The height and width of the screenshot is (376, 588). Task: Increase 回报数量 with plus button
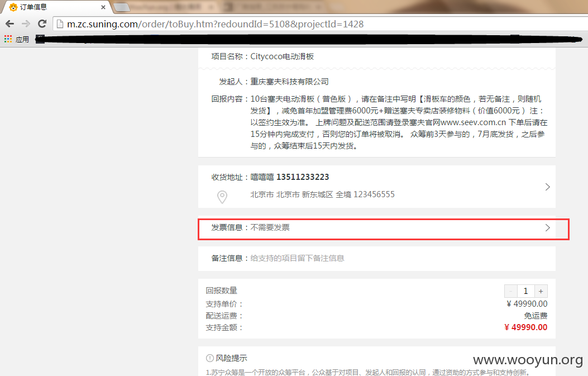click(x=541, y=291)
